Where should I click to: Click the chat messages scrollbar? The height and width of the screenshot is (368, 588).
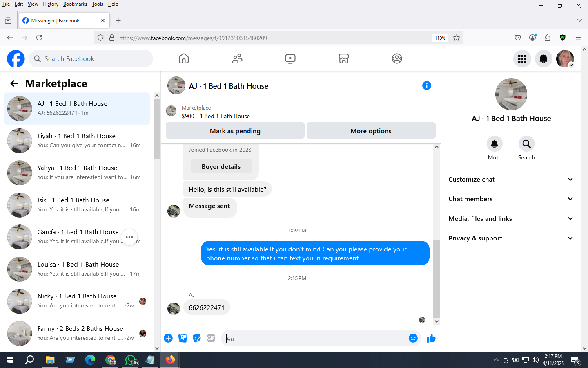click(x=437, y=279)
